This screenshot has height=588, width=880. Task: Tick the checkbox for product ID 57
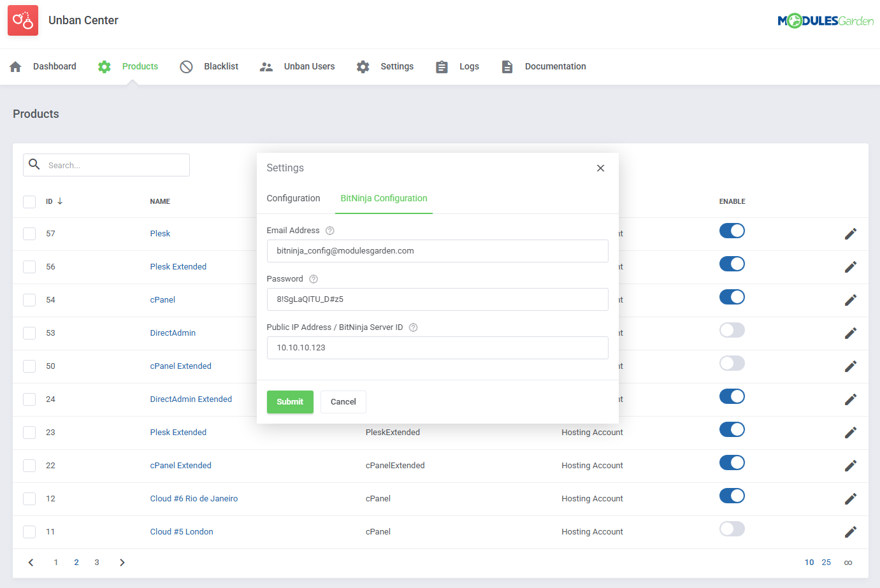point(29,233)
